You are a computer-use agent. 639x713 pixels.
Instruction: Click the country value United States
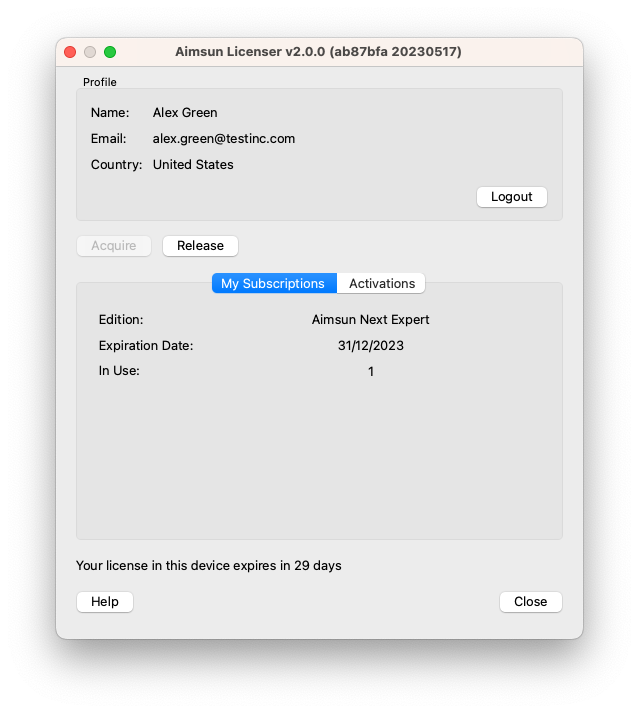tap(193, 164)
